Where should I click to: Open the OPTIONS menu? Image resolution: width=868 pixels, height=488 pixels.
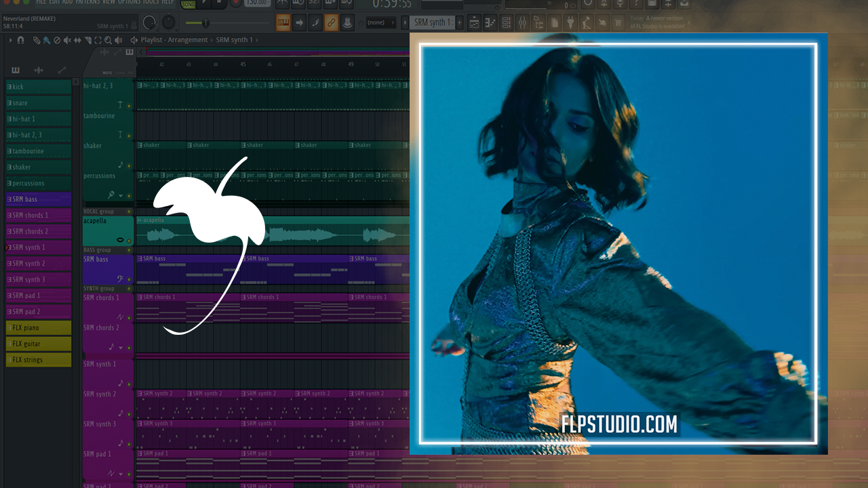129,3
